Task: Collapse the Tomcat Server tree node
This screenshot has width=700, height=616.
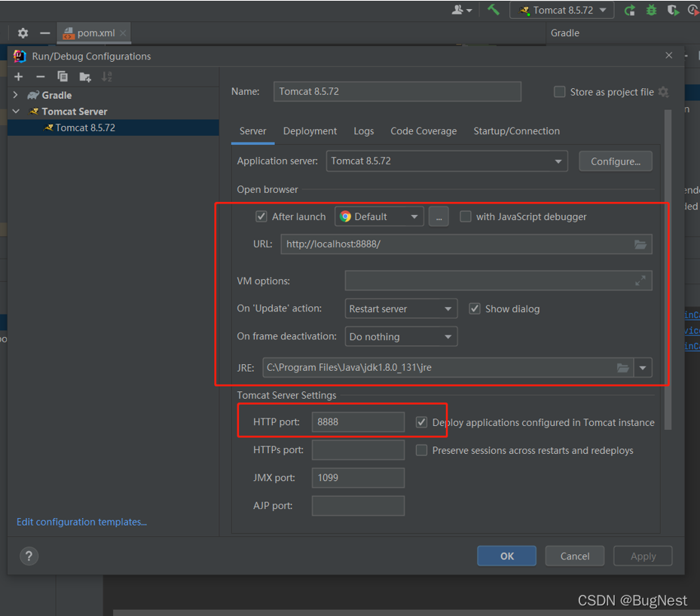Action: pos(16,111)
